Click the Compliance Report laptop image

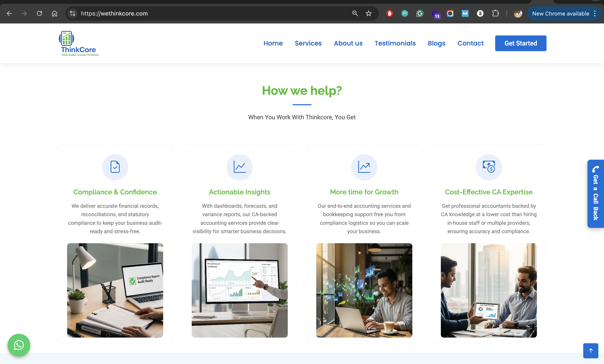click(x=115, y=290)
